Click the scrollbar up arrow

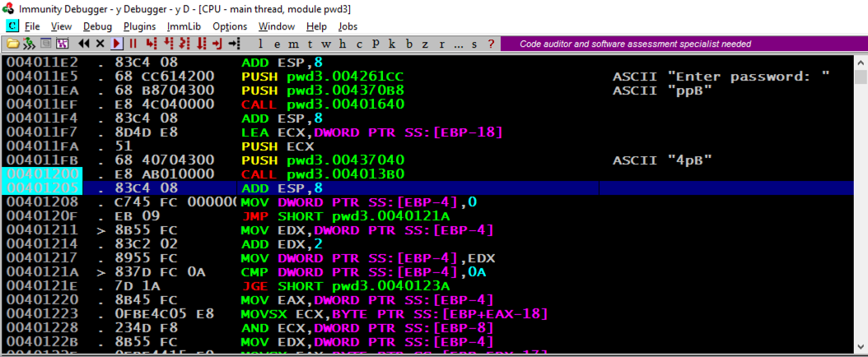[x=861, y=62]
